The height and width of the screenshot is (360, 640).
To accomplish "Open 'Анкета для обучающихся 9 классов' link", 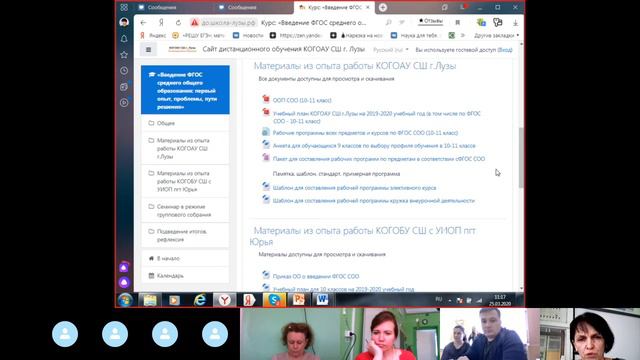I will 374,145.
